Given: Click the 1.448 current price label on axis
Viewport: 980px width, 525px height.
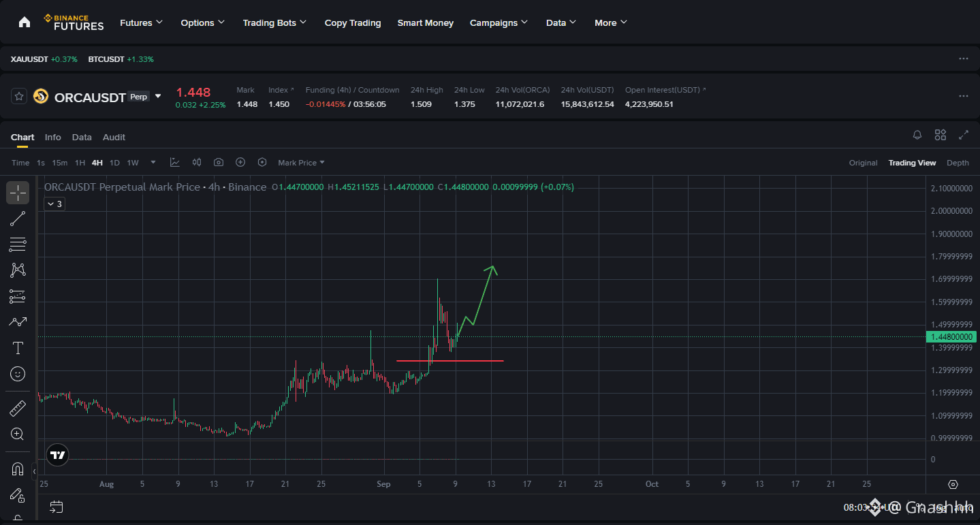Looking at the screenshot, I should click(x=951, y=337).
